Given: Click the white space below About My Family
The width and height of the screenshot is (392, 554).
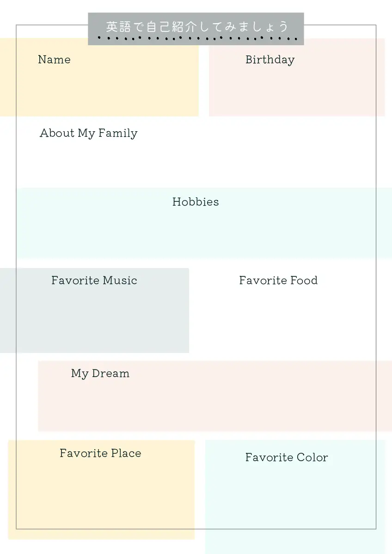Looking at the screenshot, I should pos(194,162).
